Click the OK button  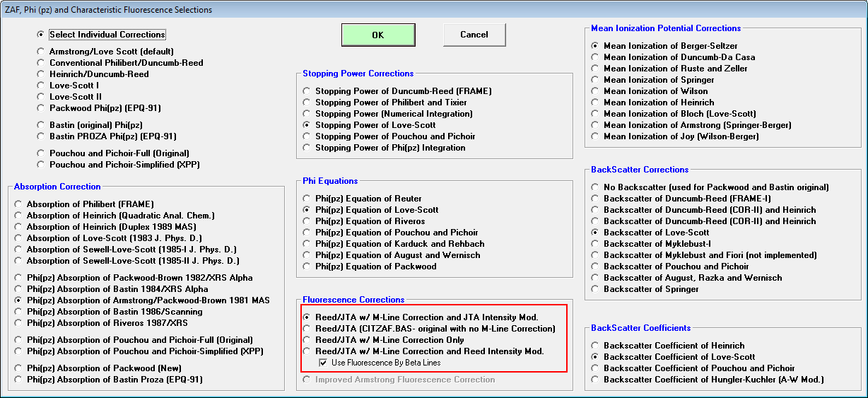coord(377,35)
